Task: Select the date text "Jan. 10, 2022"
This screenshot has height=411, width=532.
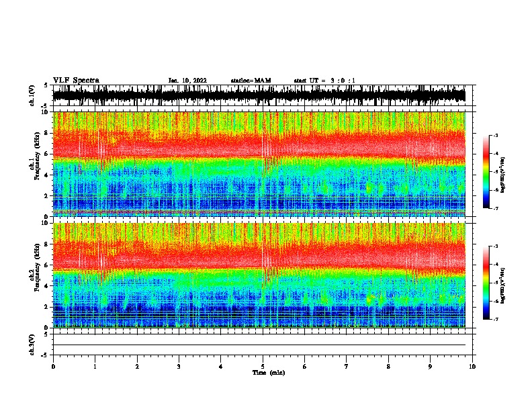Action: tap(187, 81)
